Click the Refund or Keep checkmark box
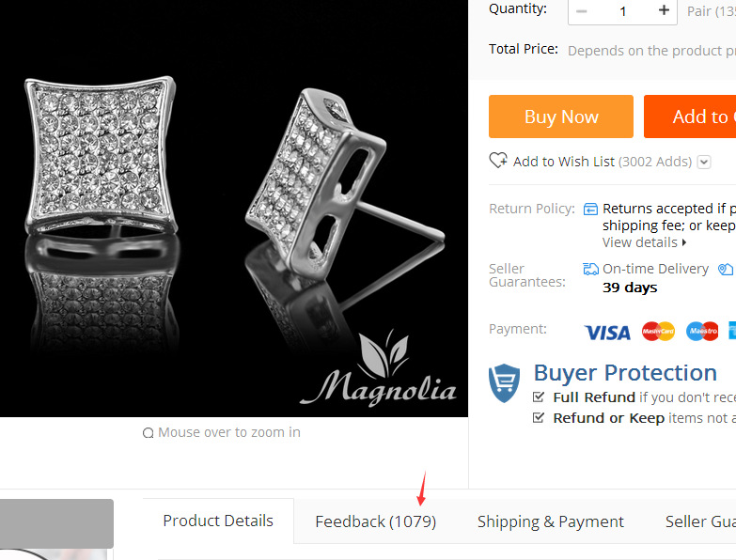Screen dimensions: 736x560 pyautogui.click(x=539, y=417)
